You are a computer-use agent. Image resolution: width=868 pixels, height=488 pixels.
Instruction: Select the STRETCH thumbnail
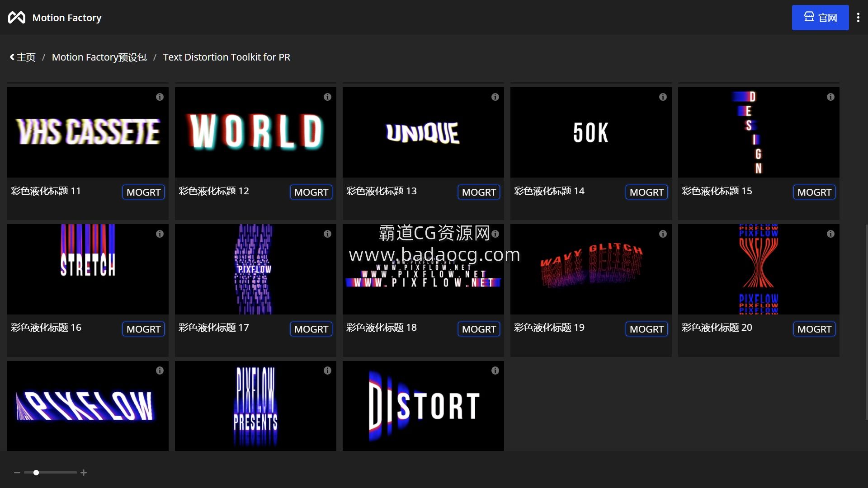tap(88, 269)
